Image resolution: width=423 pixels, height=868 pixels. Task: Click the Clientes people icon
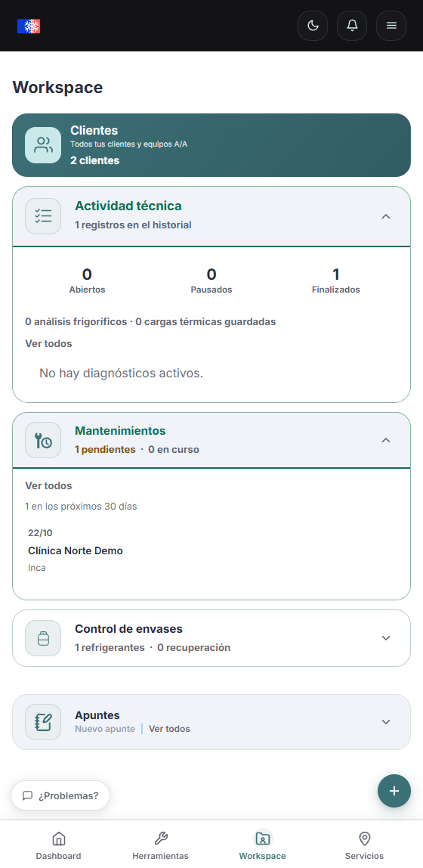pos(43,145)
